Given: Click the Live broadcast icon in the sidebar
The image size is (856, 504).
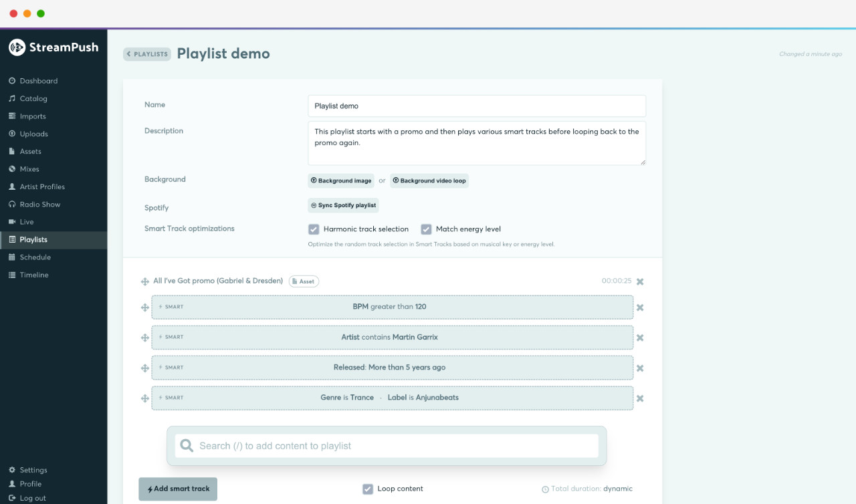Looking at the screenshot, I should click(13, 221).
